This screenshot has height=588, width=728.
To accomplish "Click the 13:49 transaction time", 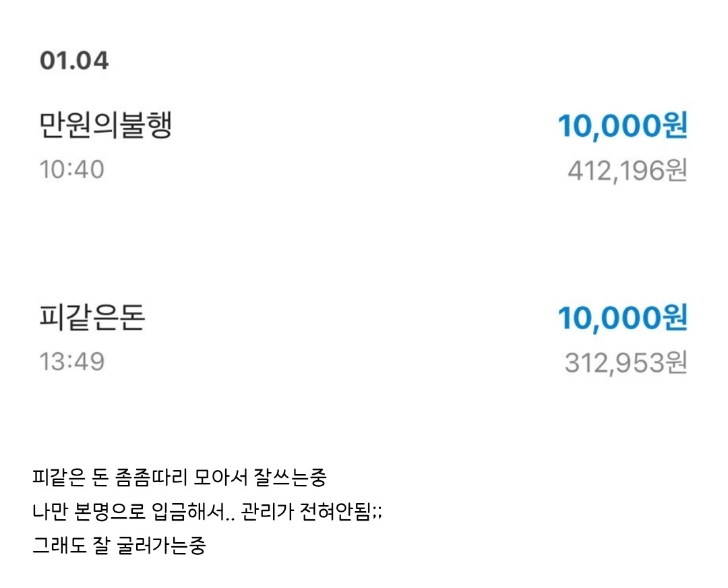I will click(x=72, y=362).
